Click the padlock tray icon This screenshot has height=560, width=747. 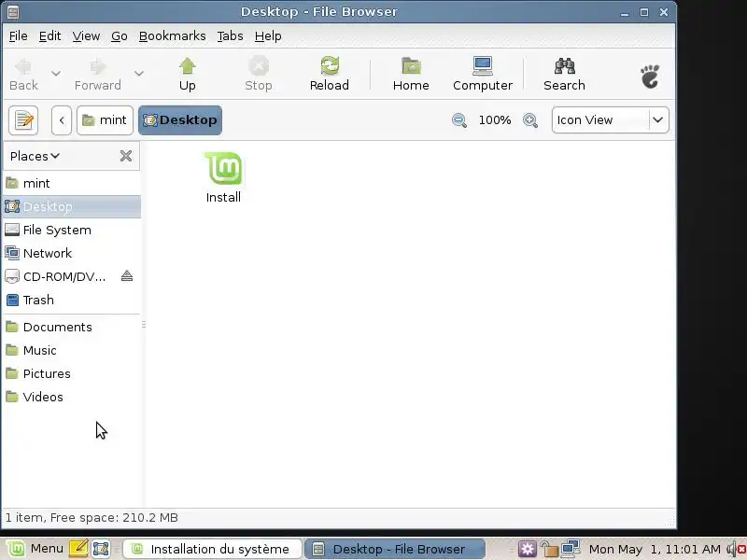coord(549,549)
